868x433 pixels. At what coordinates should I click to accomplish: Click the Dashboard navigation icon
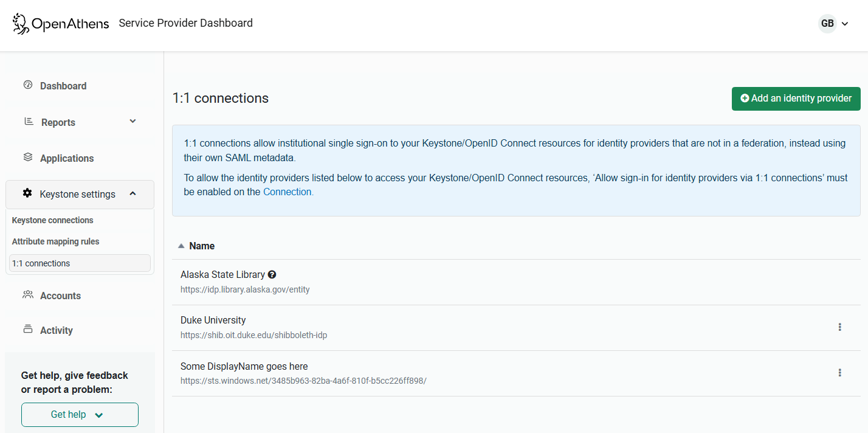[x=27, y=85]
